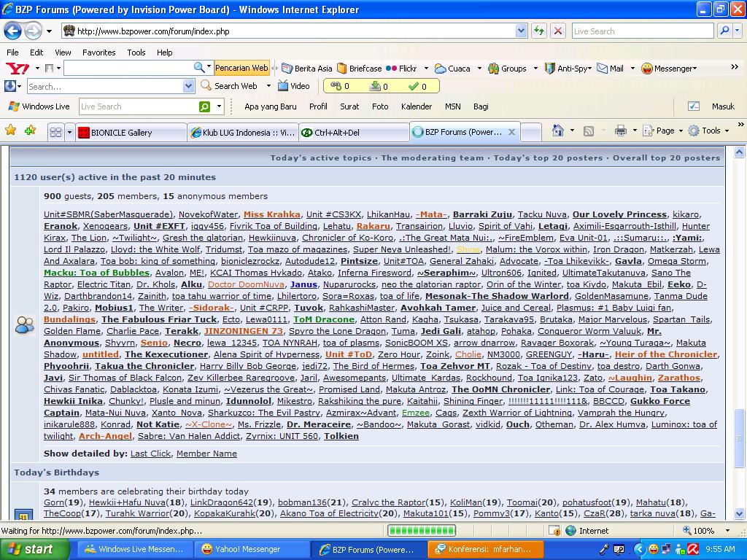Click the online users group icon
The height and width of the screenshot is (560, 747).
click(25, 324)
